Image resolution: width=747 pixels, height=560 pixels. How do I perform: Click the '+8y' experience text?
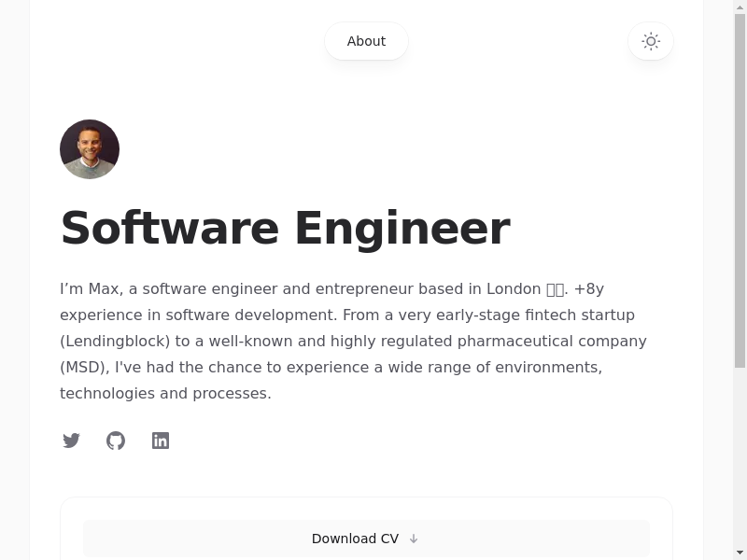(x=588, y=288)
